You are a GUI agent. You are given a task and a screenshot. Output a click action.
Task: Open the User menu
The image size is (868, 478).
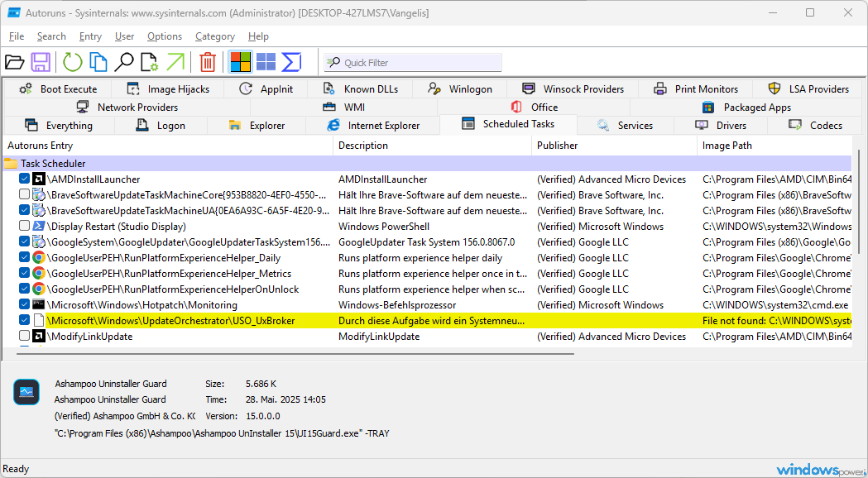click(125, 36)
